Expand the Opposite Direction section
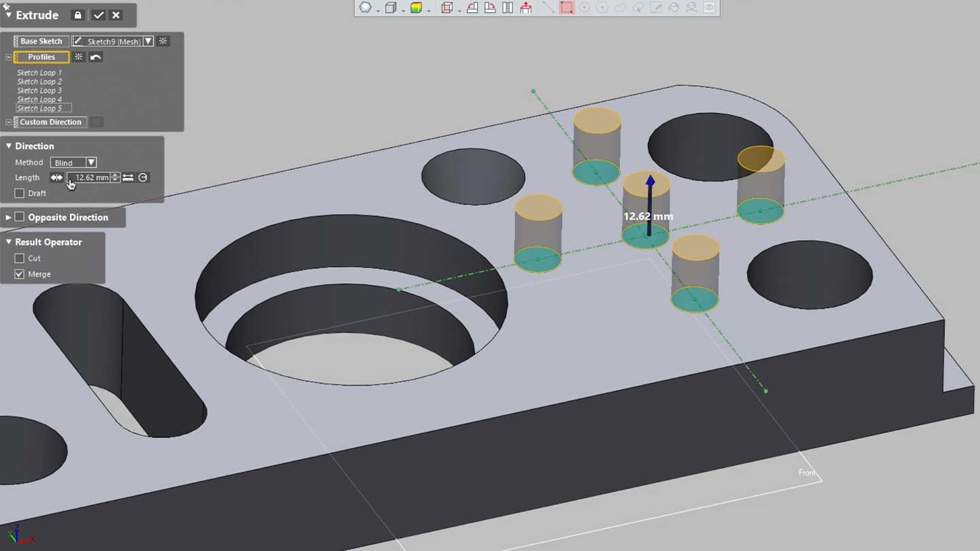 pos(8,217)
